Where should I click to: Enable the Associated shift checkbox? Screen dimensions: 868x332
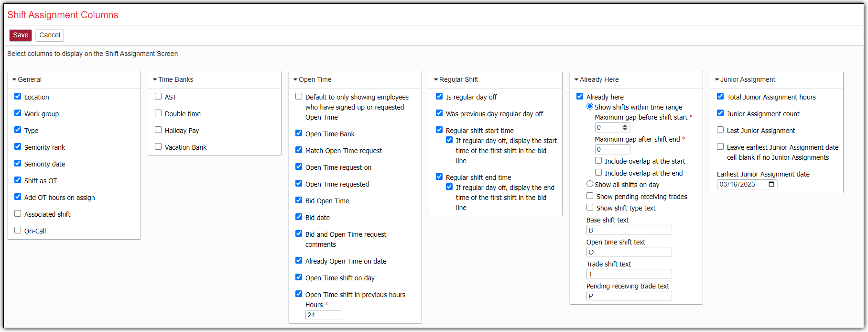tap(18, 214)
